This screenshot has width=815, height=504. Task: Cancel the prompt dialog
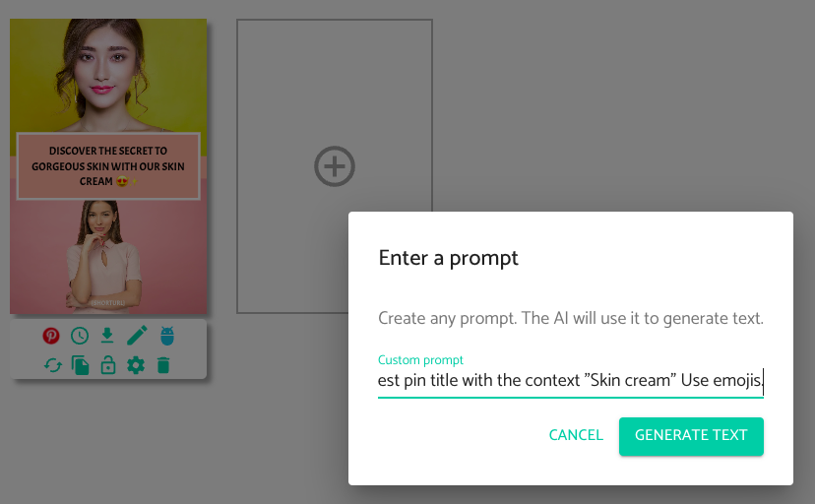pyautogui.click(x=576, y=435)
